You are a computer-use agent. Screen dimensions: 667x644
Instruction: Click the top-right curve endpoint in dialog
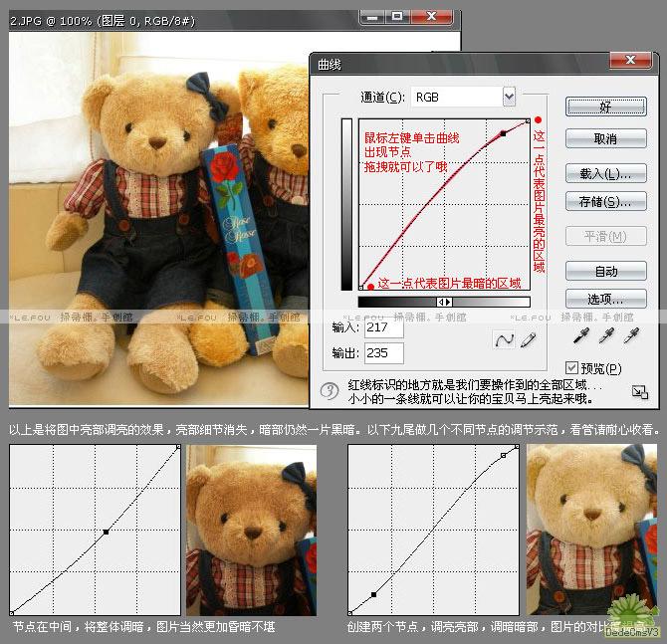(x=528, y=121)
